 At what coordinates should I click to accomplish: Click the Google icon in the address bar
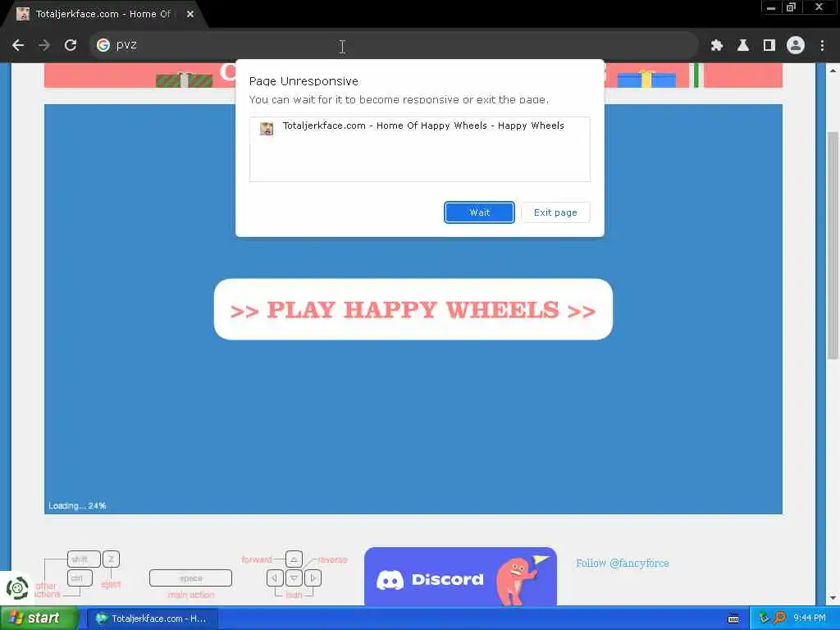103,45
